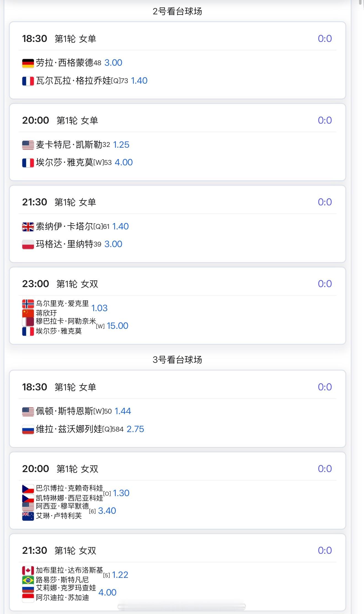Click the Russian flag next to 维拉·兹沃娜列娃
Image resolution: width=364 pixels, height=614 pixels.
[x=28, y=429]
